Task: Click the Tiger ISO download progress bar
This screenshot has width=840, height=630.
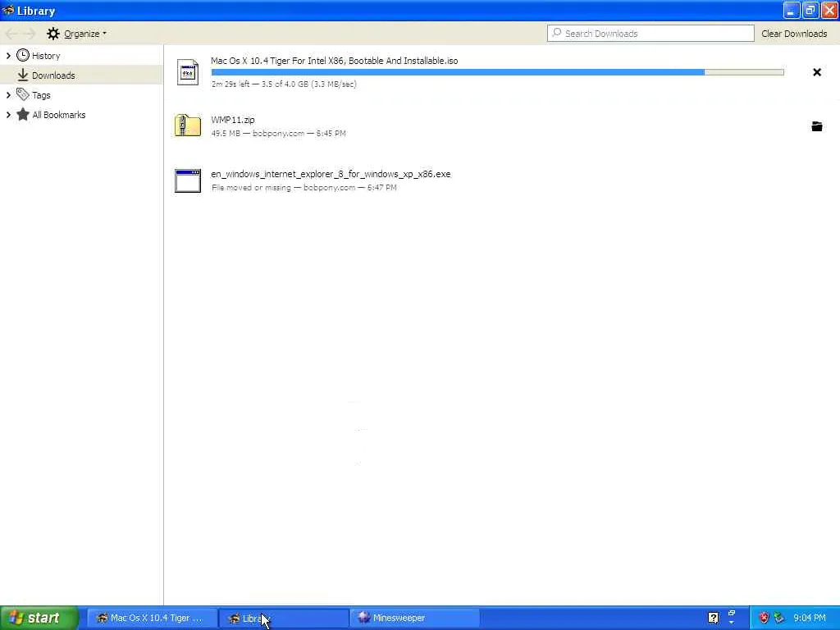Action: pos(497,72)
